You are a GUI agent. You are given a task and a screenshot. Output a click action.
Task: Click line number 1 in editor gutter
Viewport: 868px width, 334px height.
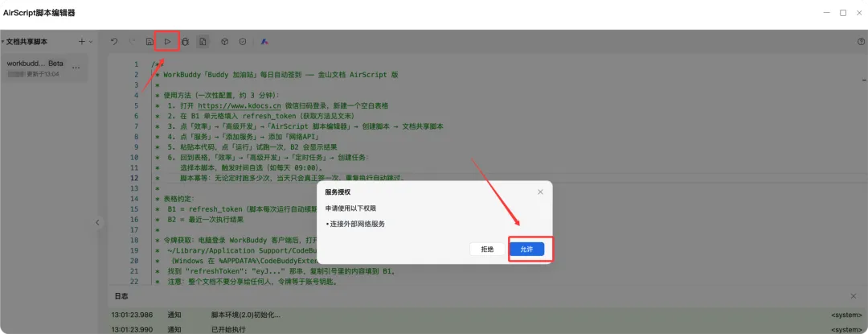[136, 64]
